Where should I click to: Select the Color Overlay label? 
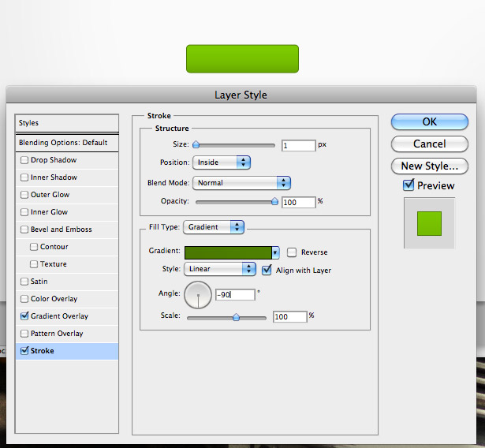pos(54,299)
